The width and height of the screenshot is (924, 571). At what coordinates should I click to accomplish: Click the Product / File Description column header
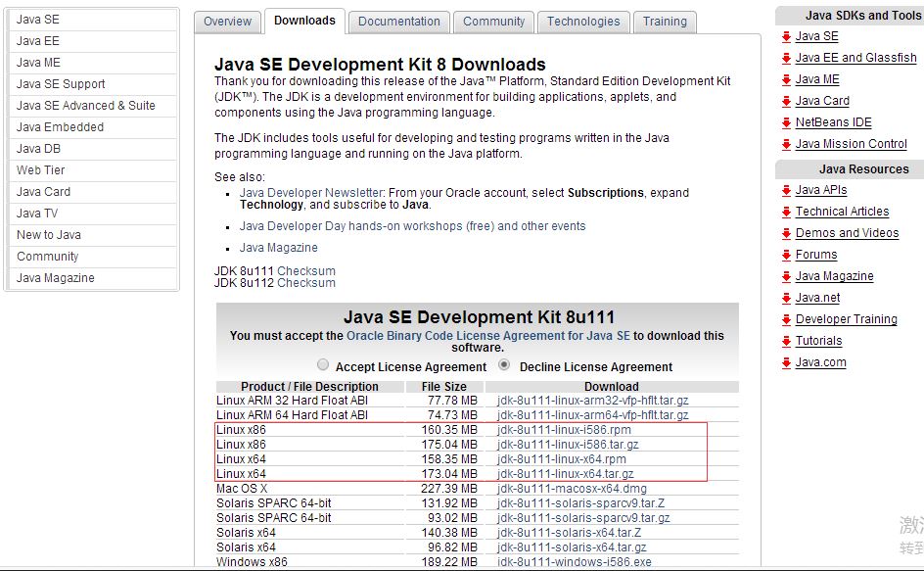[310, 387]
